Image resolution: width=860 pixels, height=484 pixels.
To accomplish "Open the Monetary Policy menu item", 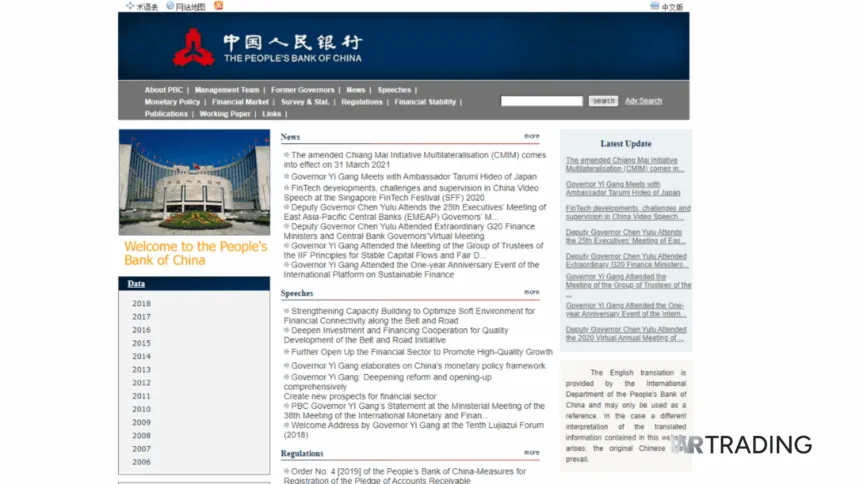I will click(x=172, y=102).
